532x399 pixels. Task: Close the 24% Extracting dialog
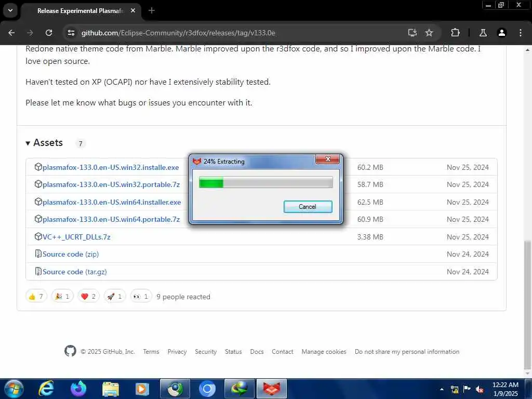coord(327,159)
